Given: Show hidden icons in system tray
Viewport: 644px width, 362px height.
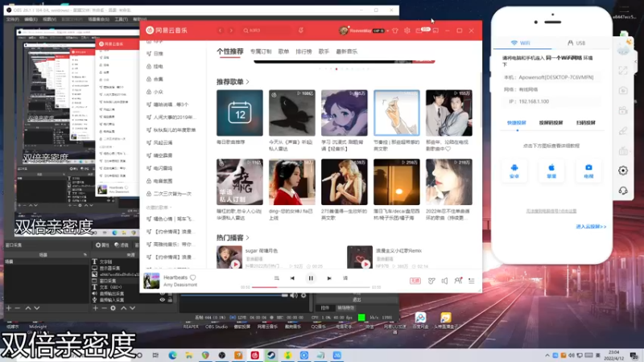Looking at the screenshot, I should pos(547,355).
